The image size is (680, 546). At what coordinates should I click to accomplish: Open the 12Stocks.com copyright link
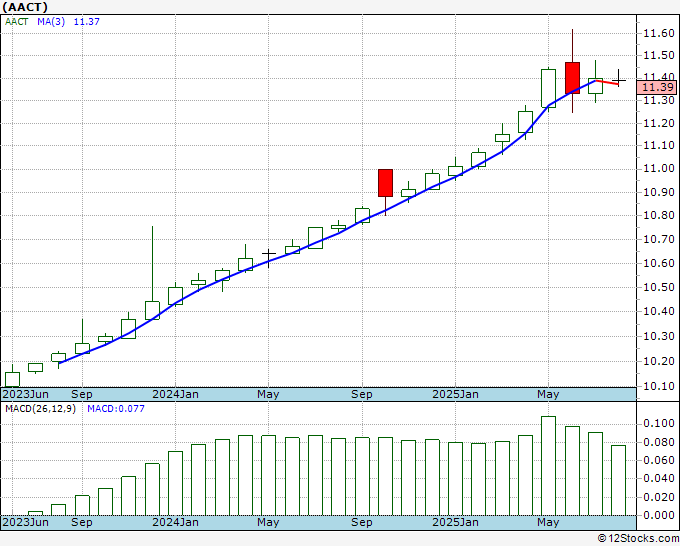pos(638,538)
